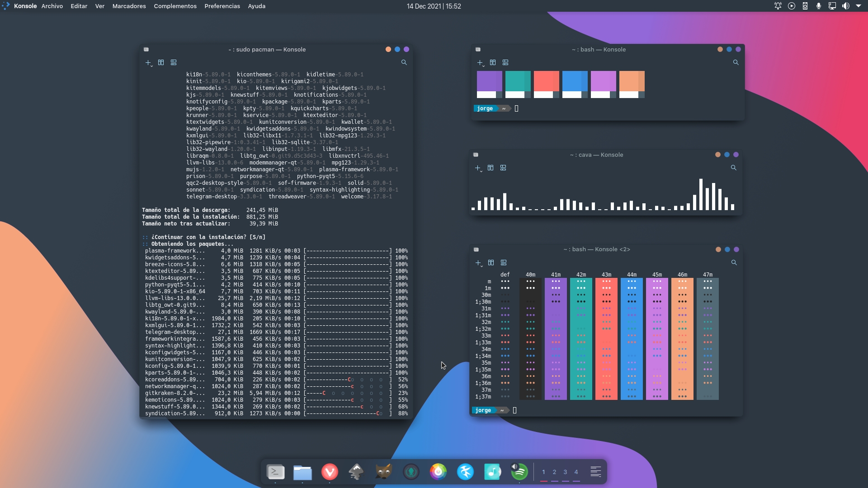
Task: Launch GIMP from the dock
Action: [x=383, y=472]
